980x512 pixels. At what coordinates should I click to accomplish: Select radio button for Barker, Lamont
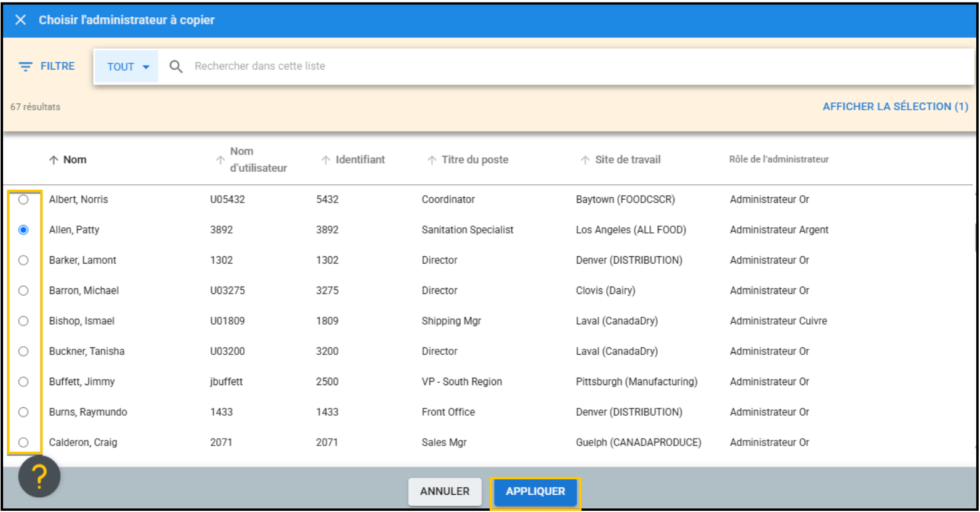[23, 260]
